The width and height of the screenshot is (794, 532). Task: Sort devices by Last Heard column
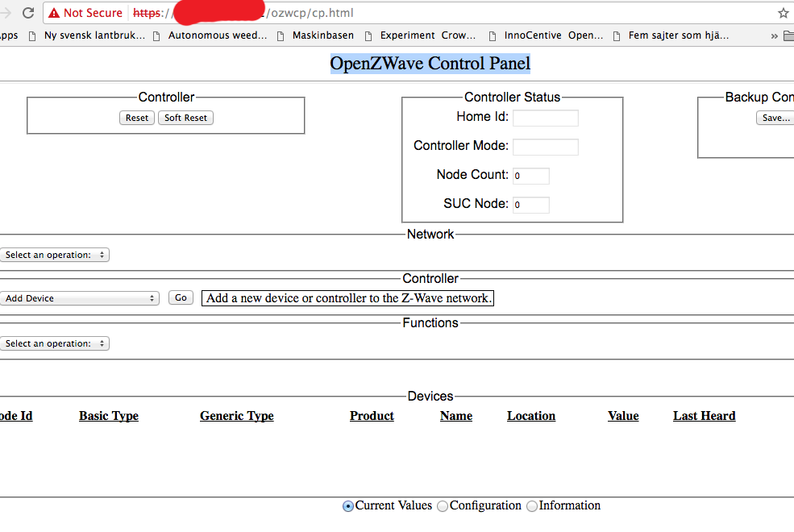pos(705,416)
